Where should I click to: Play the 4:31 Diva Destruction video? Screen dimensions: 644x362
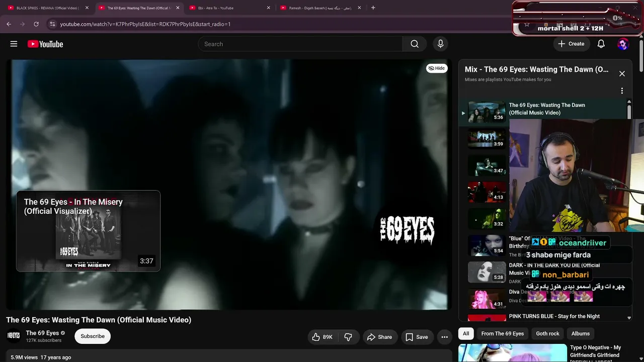pyautogui.click(x=487, y=299)
